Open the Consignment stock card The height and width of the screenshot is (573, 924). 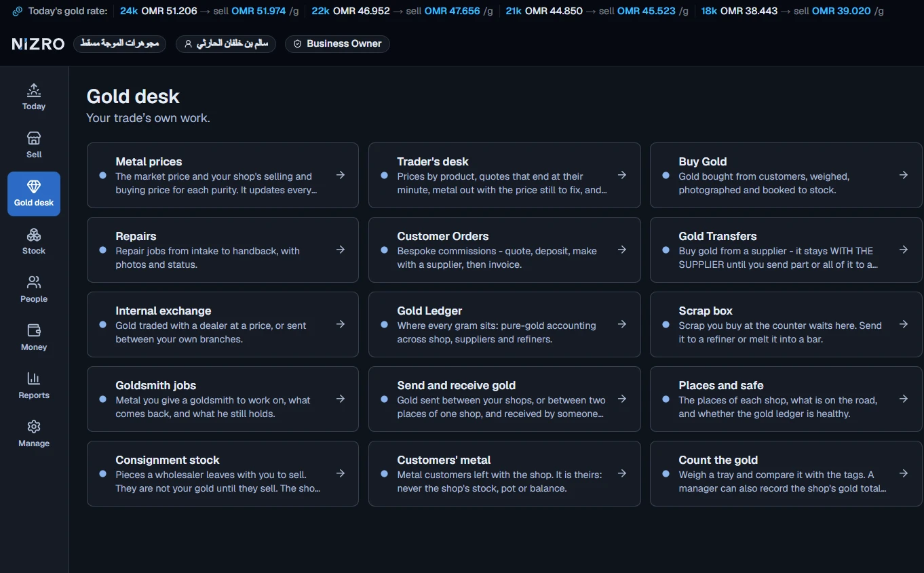(x=223, y=473)
